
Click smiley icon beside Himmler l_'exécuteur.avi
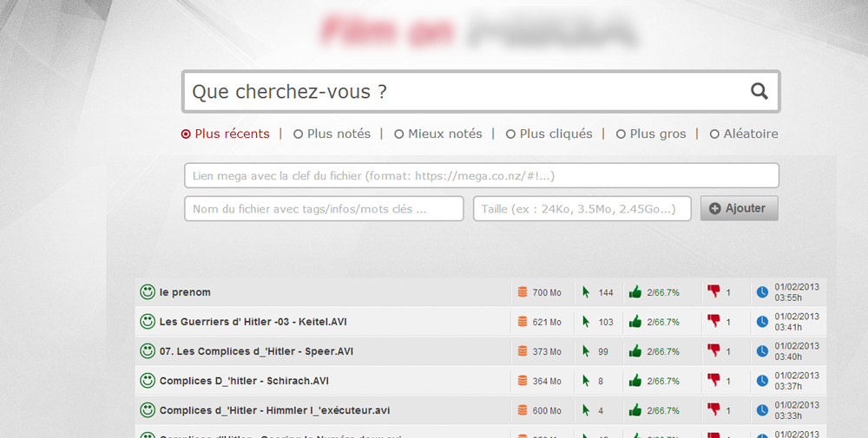[148, 410]
